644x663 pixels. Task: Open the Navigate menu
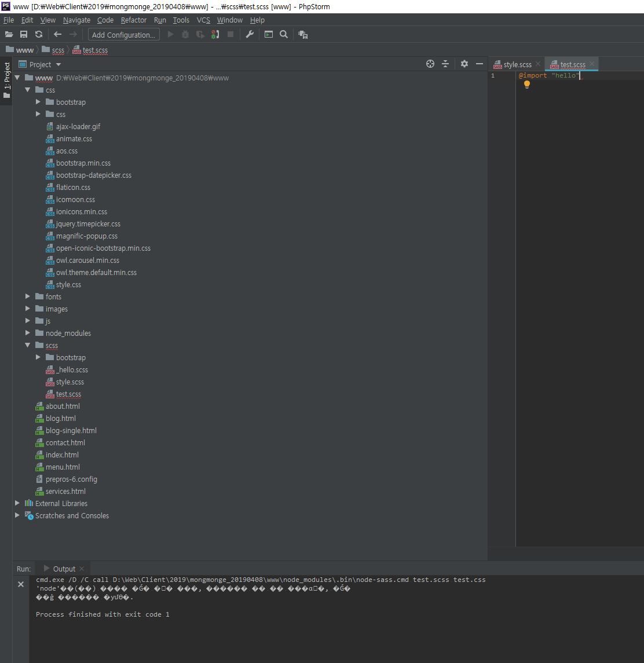(76, 20)
